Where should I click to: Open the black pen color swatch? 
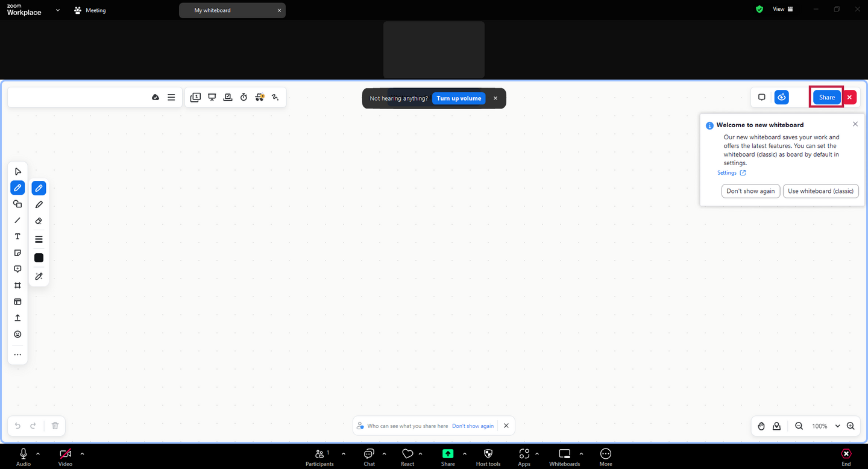pyautogui.click(x=39, y=258)
